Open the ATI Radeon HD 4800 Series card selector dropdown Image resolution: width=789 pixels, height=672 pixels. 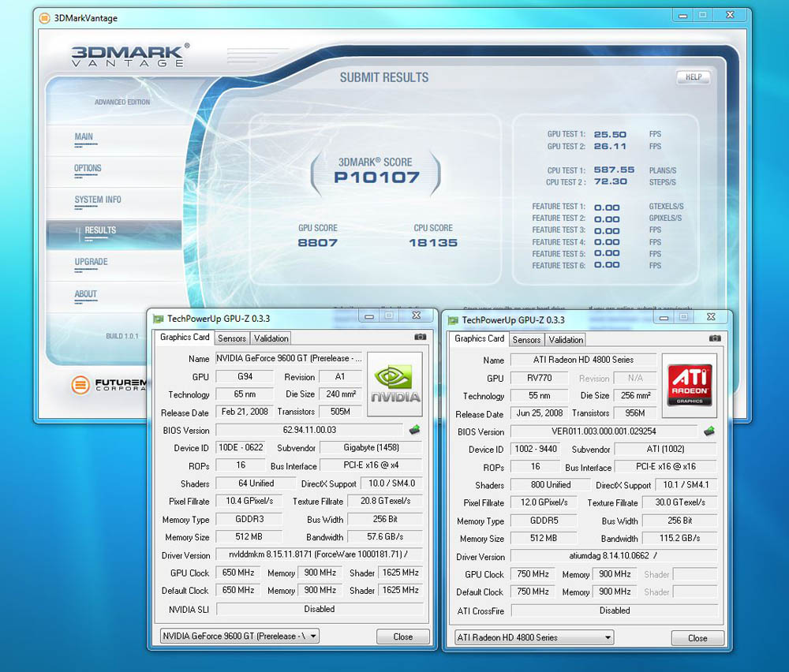534,638
